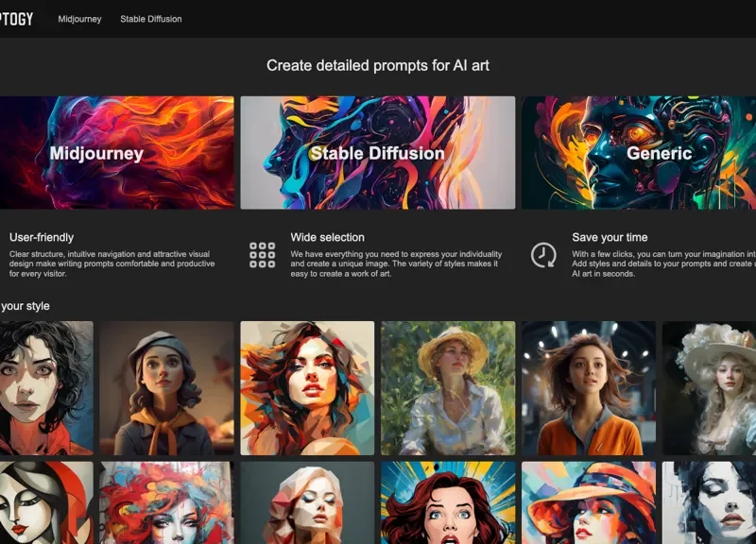Select the monochrome woman with closed eyes thumbnail
Image resolution: width=756 pixels, height=544 pixels.
click(x=710, y=503)
